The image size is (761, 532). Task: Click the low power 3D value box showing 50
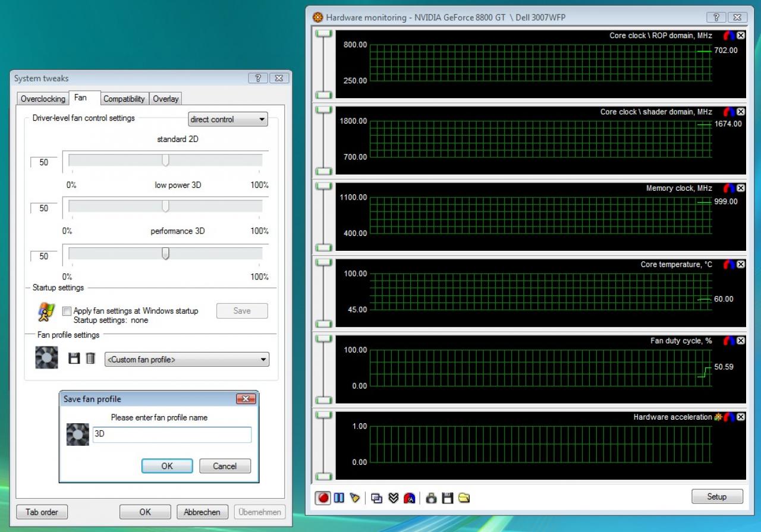(x=44, y=209)
